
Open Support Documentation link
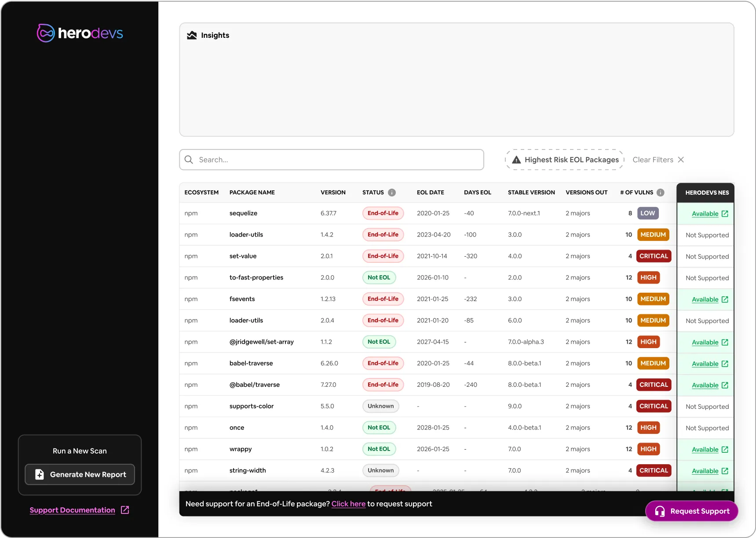click(x=73, y=510)
